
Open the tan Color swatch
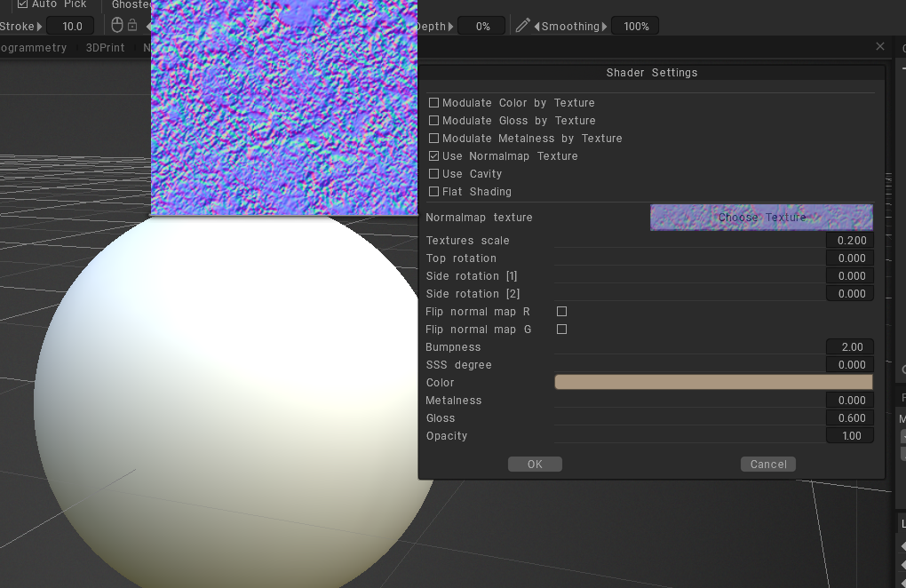click(x=713, y=383)
